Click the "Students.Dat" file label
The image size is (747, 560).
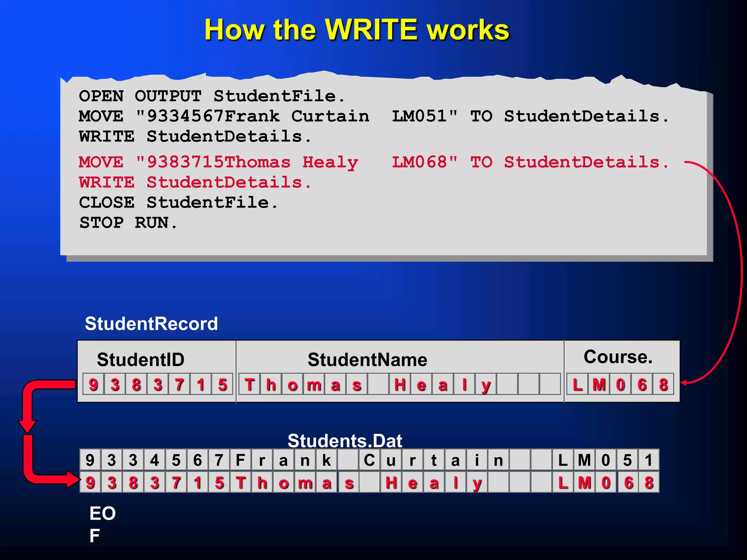pyautogui.click(x=345, y=440)
